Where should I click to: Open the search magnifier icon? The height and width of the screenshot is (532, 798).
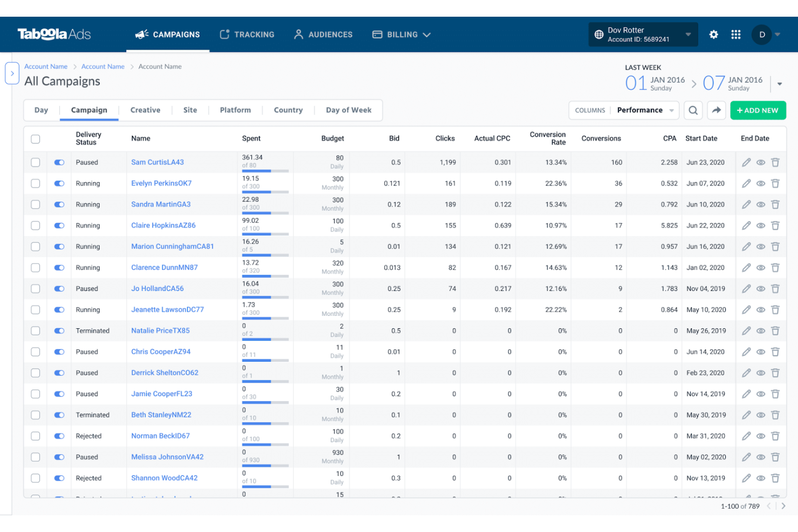coord(693,110)
